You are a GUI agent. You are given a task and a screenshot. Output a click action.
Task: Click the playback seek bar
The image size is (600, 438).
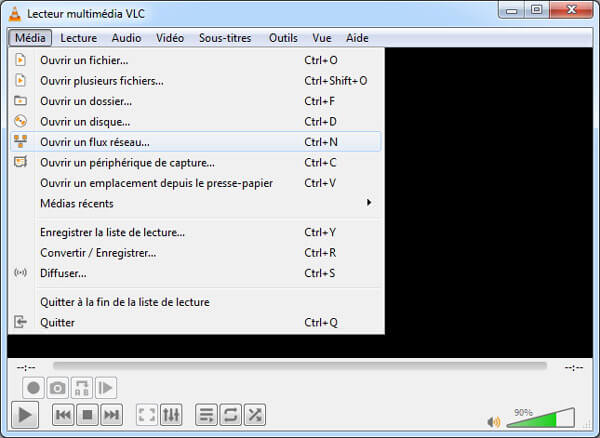click(300, 366)
